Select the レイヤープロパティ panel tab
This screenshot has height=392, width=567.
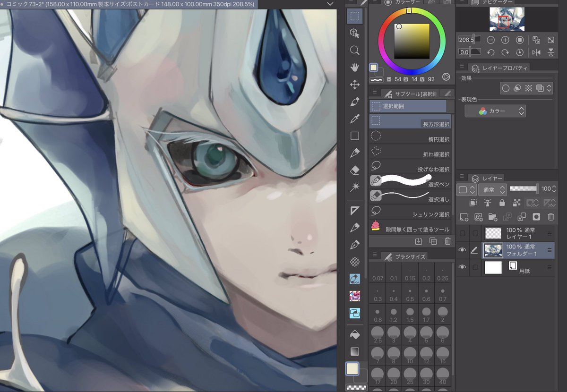click(x=499, y=68)
